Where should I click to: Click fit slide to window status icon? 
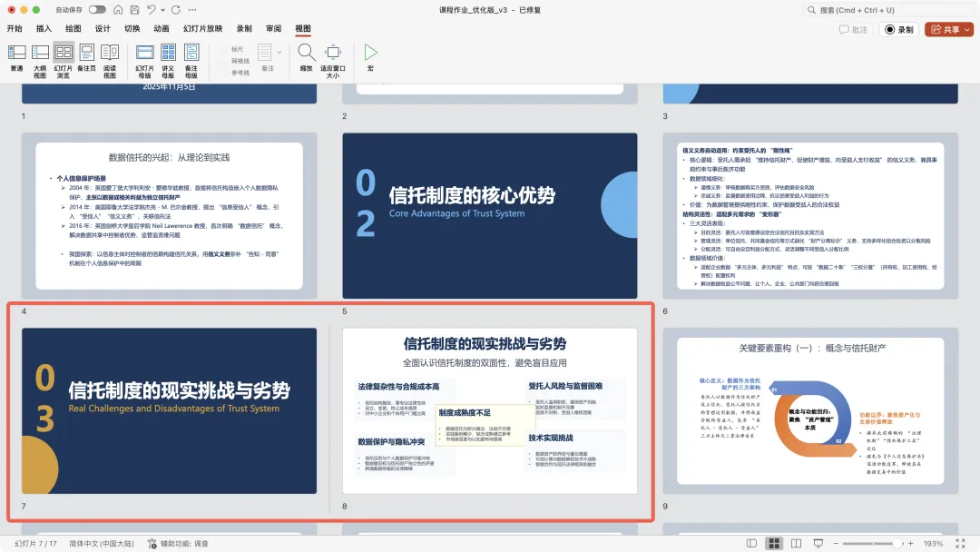pos(961,544)
